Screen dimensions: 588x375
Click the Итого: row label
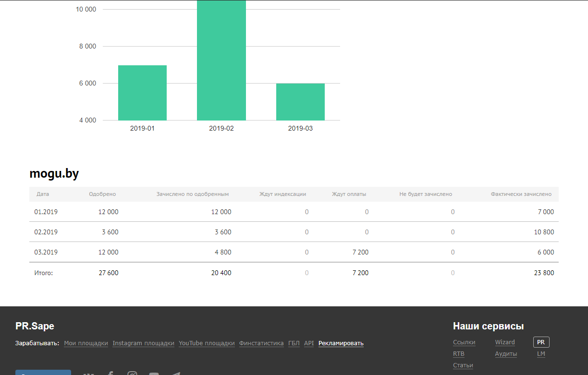[44, 273]
